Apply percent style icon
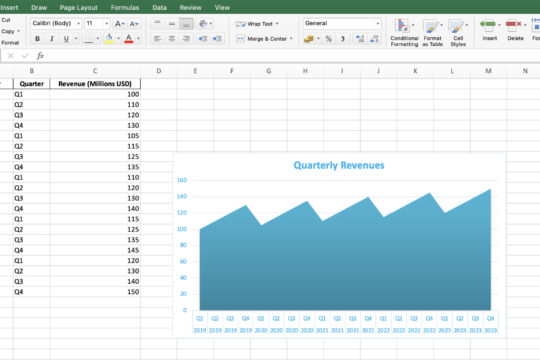540x360 pixels. pos(329,39)
